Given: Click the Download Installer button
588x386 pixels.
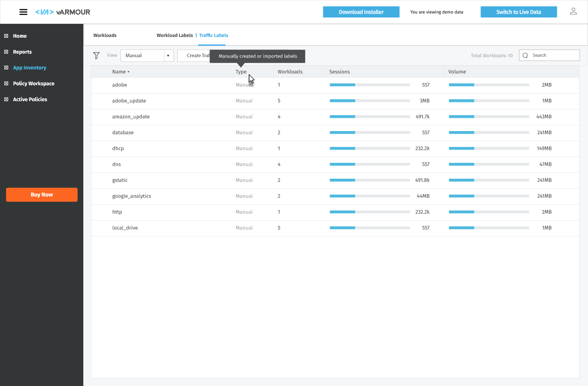Looking at the screenshot, I should [x=361, y=12].
